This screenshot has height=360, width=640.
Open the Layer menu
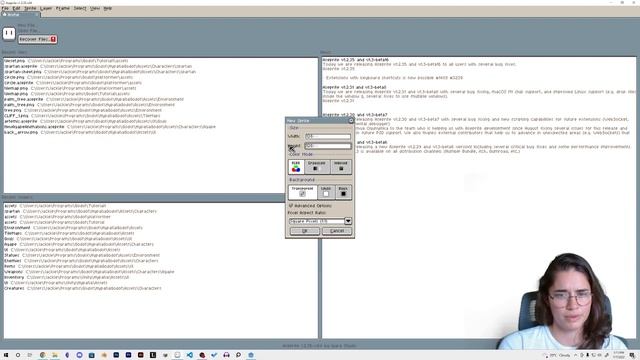point(46,8)
